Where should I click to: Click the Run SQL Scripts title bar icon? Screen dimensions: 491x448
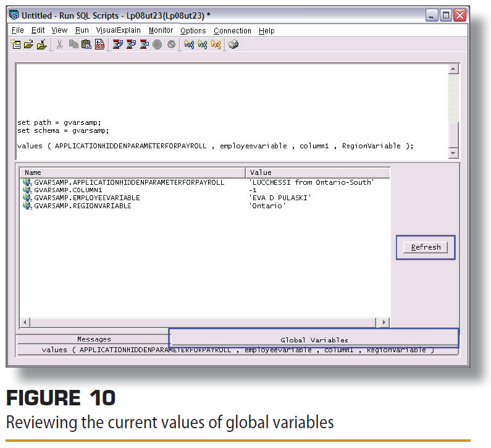14,15
